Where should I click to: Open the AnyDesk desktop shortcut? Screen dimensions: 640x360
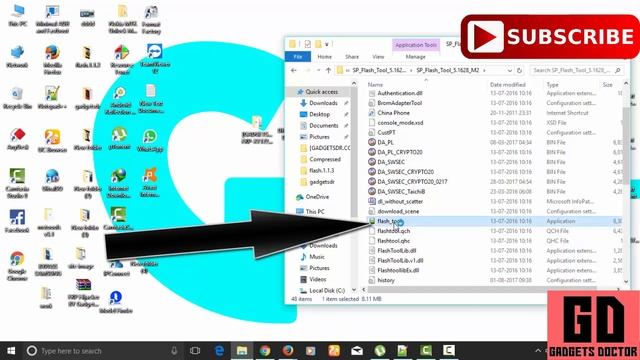point(18,139)
